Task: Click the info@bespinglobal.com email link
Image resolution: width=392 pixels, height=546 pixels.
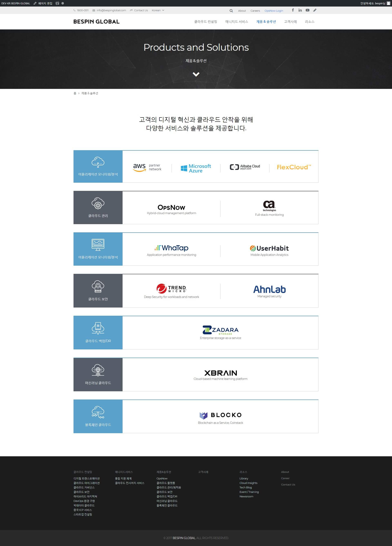Action: [x=109, y=10]
